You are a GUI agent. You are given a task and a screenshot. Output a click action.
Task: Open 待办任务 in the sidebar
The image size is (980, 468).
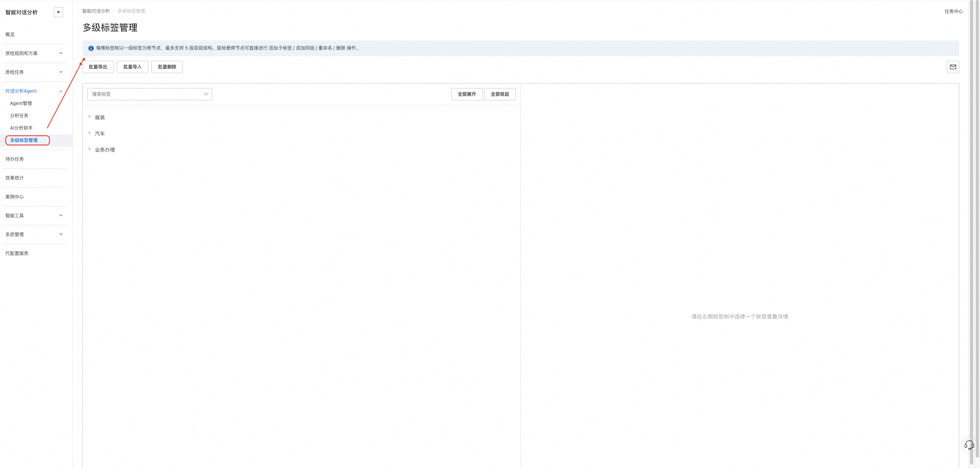15,159
